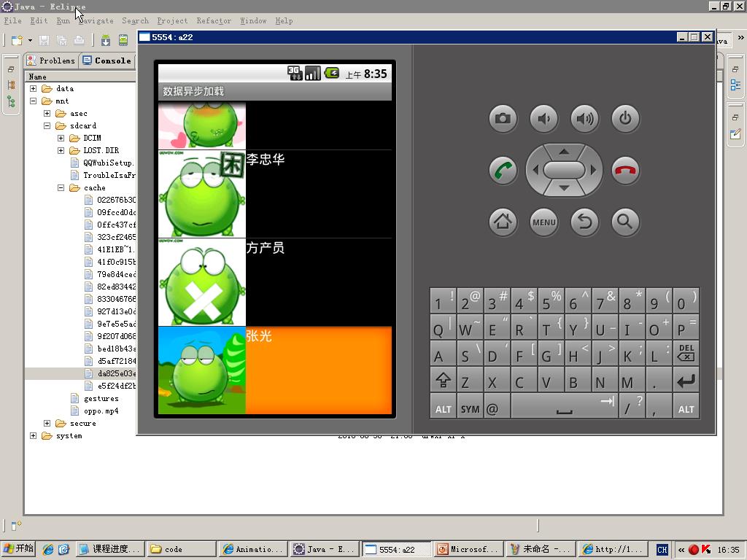Click the CH language indicator in taskbar
Viewport: 747px width, 560px height.
tap(662, 550)
